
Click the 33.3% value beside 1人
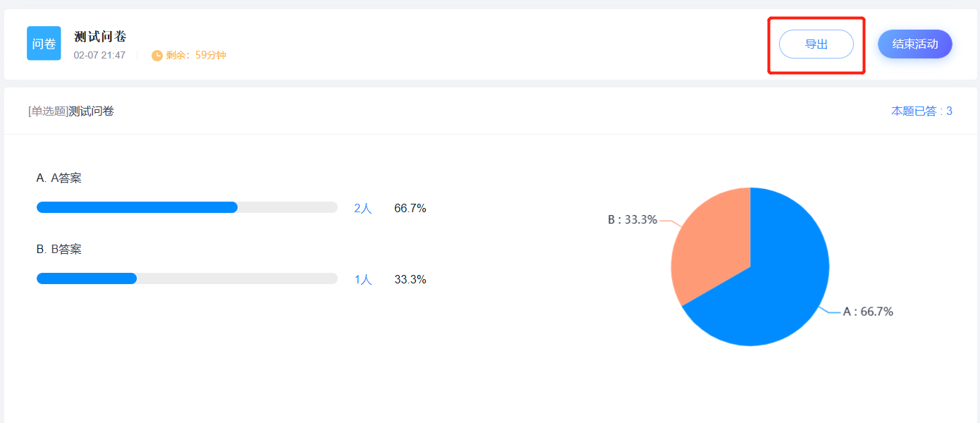[x=410, y=280]
